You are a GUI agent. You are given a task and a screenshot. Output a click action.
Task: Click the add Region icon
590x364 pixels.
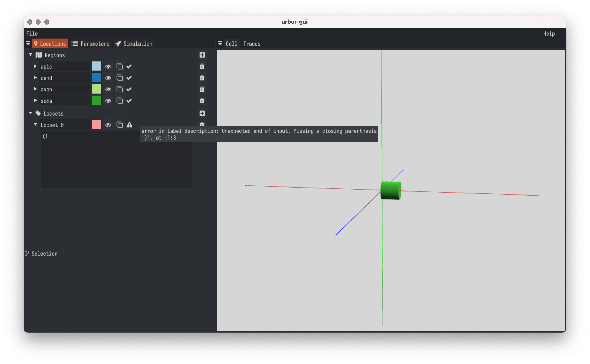click(202, 55)
